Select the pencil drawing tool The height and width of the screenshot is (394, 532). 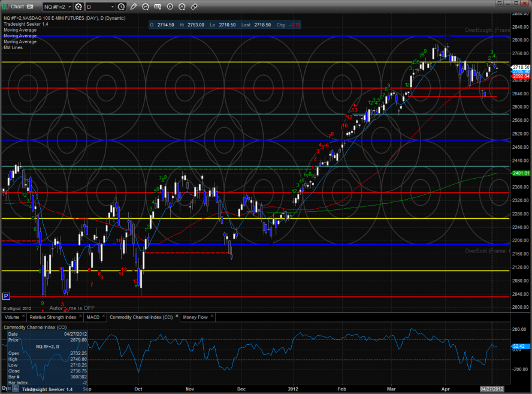pos(133,7)
